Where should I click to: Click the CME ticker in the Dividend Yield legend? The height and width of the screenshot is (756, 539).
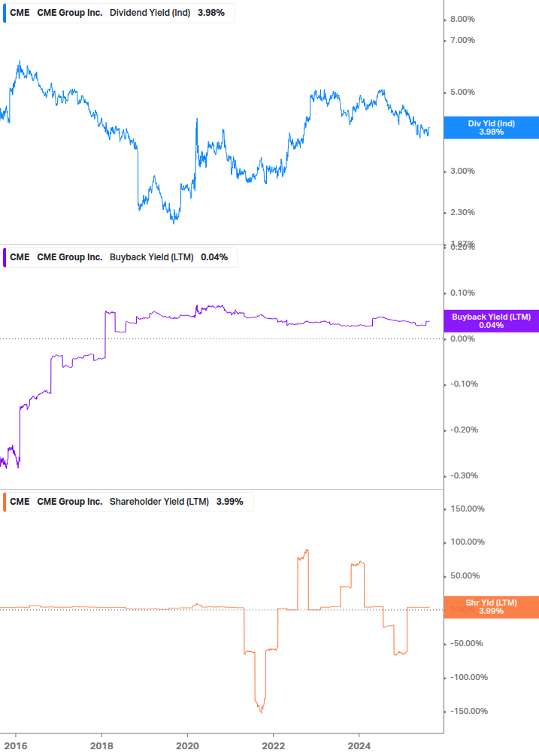pyautogui.click(x=20, y=13)
